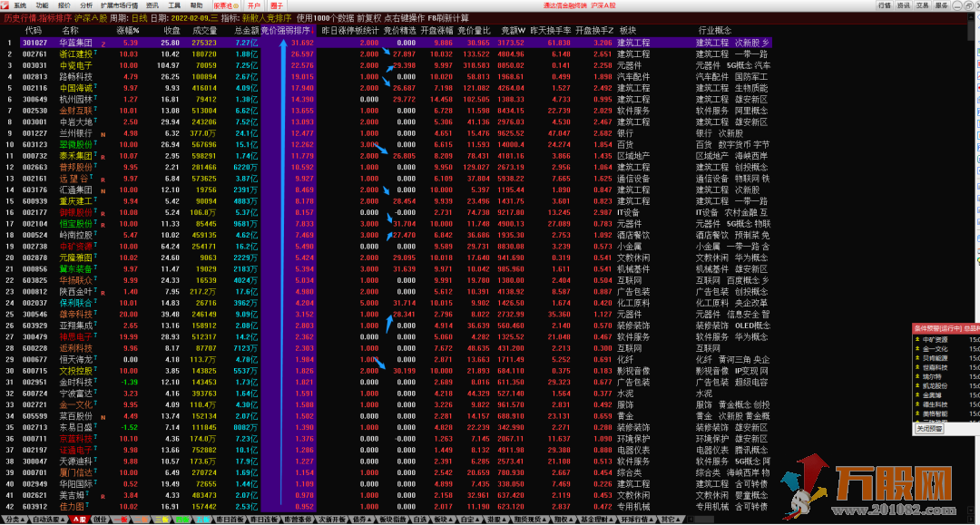Click stock code 603912 in last row

pyautogui.click(x=35, y=506)
